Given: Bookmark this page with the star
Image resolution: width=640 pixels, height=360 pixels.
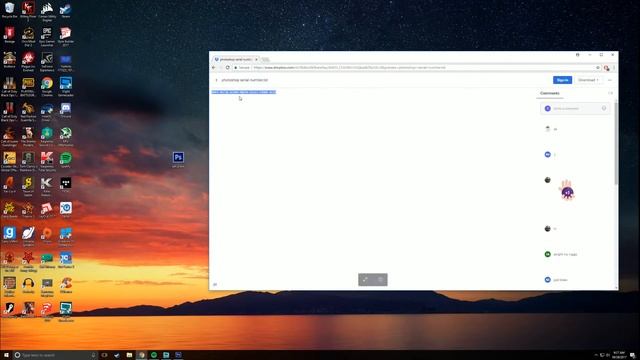Looking at the screenshot, I should pos(598,67).
